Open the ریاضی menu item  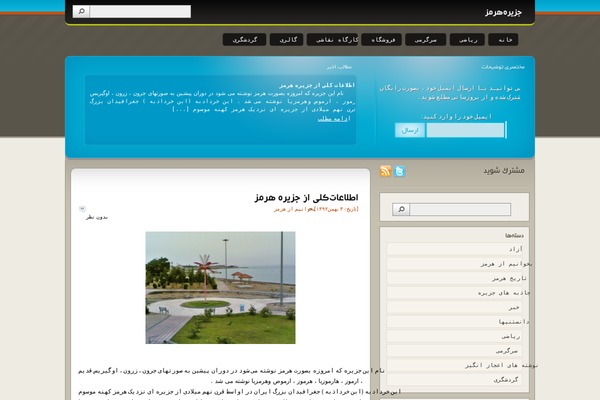(x=467, y=39)
